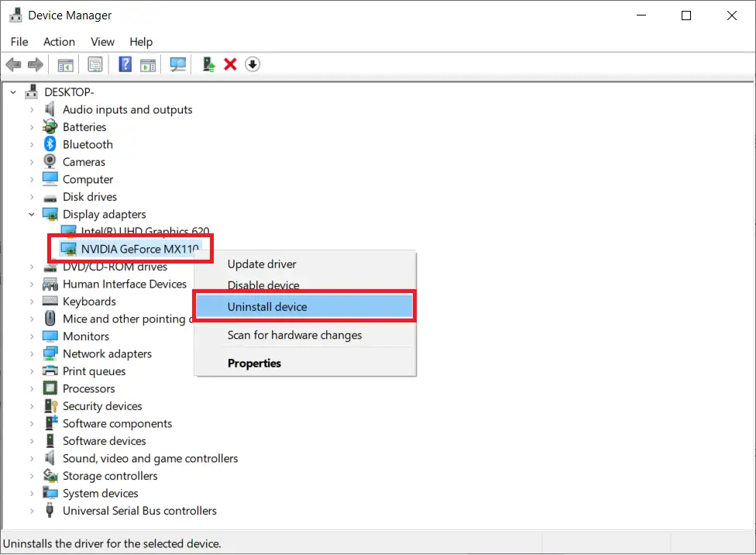Click the Display adapters category icon
This screenshot has width=756, height=555.
[50, 214]
